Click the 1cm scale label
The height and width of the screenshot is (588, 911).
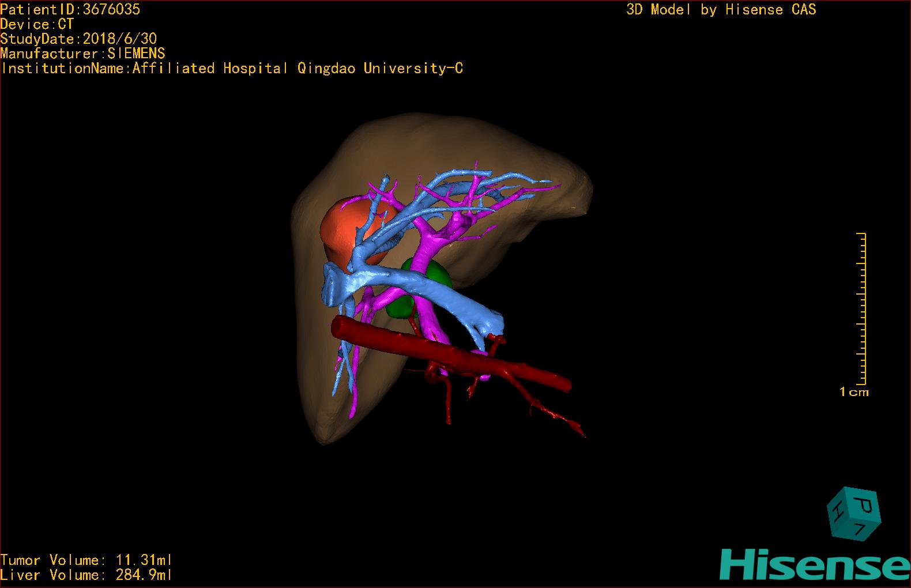[x=854, y=393]
